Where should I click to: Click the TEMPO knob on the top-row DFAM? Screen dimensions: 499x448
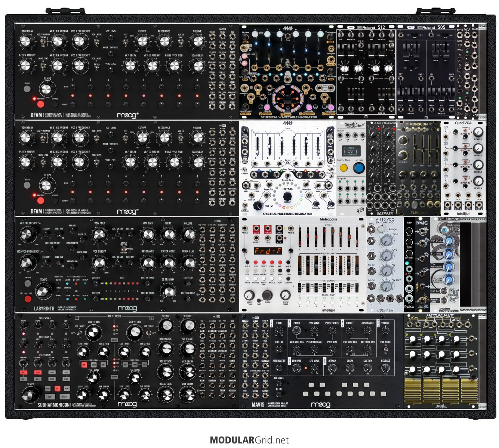[x=46, y=89]
